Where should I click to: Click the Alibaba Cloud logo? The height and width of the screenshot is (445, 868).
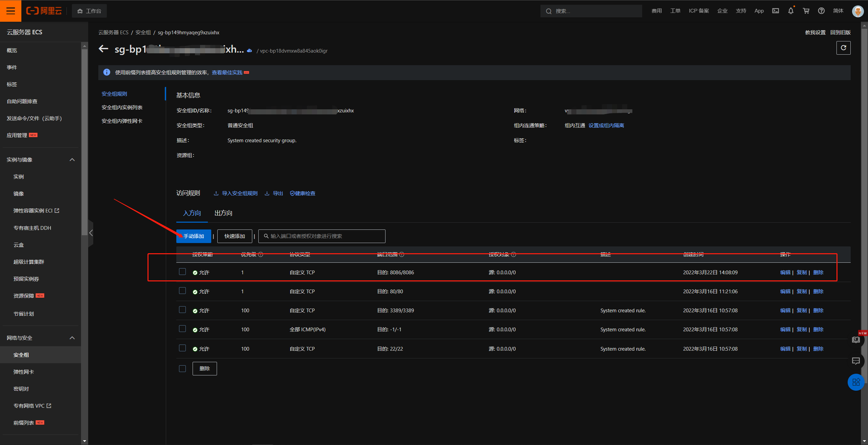[x=44, y=11]
